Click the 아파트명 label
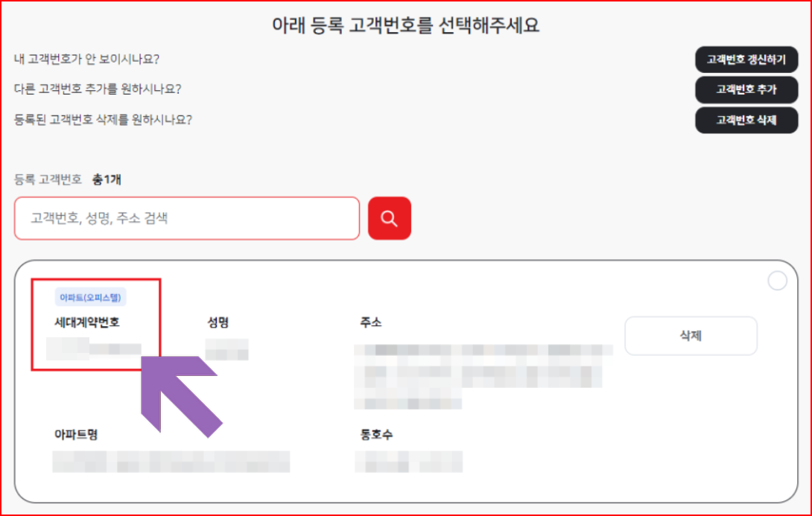 coord(76,434)
